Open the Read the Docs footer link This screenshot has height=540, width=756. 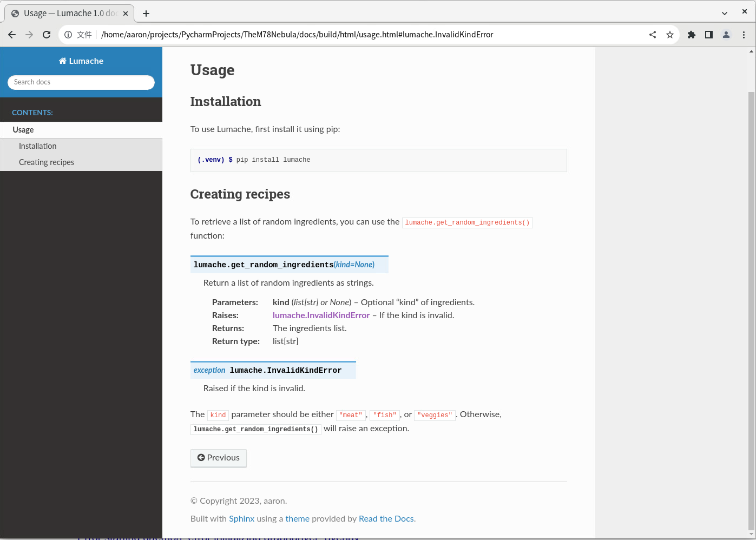click(386, 519)
